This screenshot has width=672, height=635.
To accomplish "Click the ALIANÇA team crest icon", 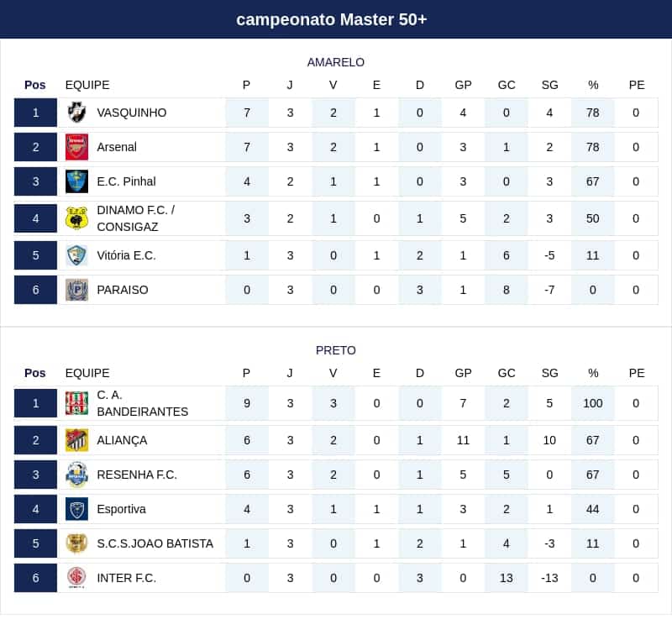I will tap(76, 440).
